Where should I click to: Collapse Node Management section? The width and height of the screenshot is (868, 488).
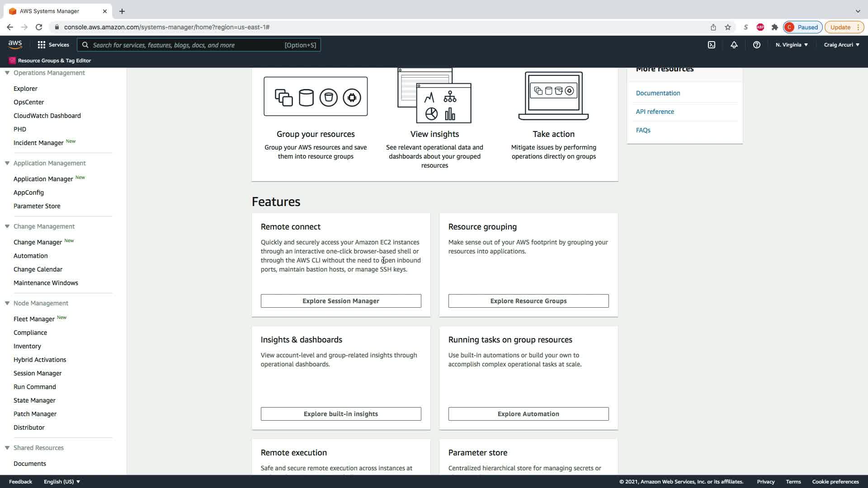click(x=7, y=303)
